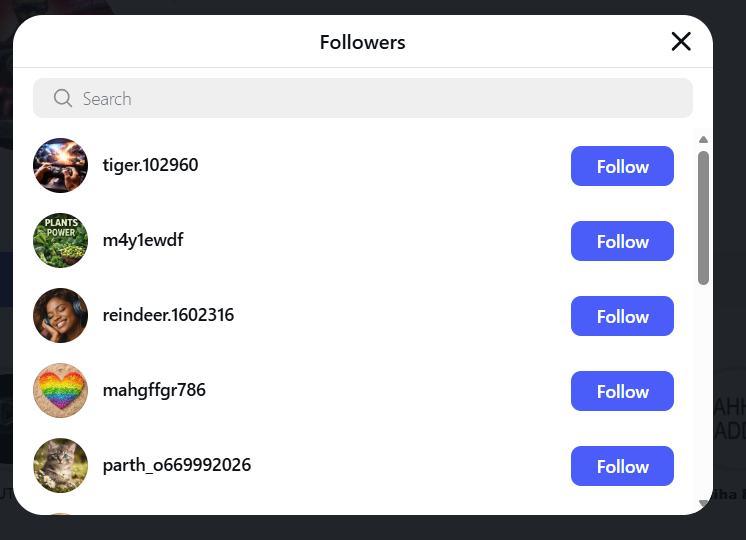The height and width of the screenshot is (540, 746).
Task: Click reindeer.1602316's headphone avatar
Action: pyautogui.click(x=60, y=316)
